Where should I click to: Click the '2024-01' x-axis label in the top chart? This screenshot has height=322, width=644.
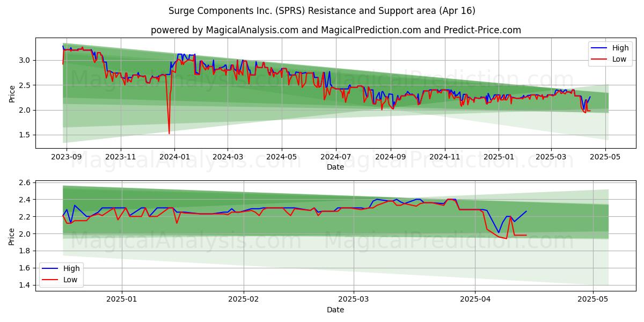pyautogui.click(x=174, y=158)
